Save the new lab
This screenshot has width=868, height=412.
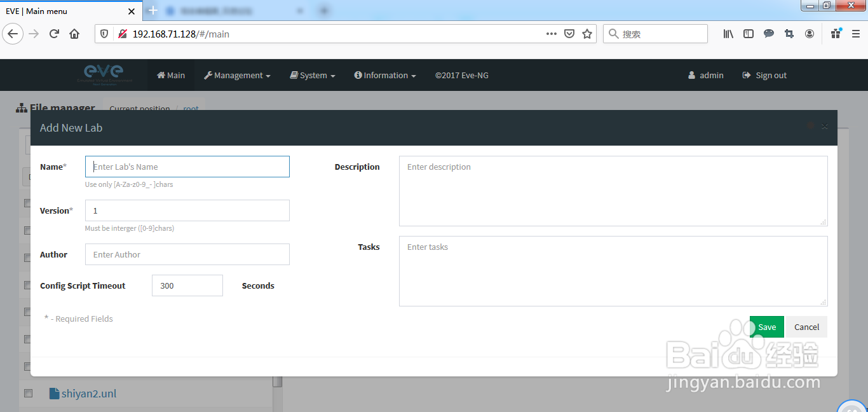[x=767, y=327]
